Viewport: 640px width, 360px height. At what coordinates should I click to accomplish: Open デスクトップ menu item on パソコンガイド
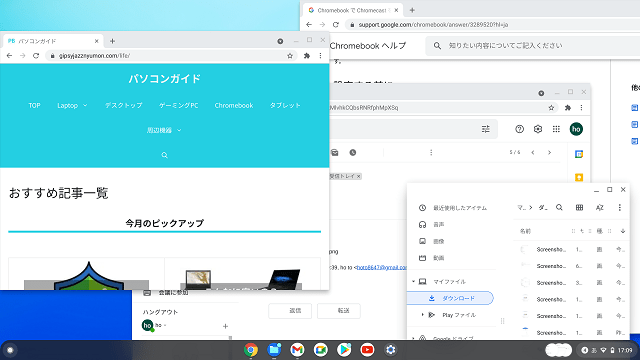(x=123, y=105)
